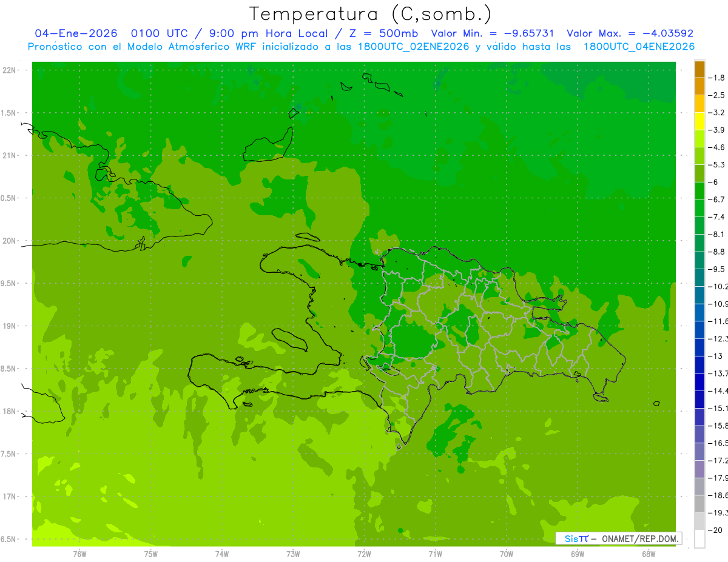Click the '18N' latitude label

tap(10, 411)
